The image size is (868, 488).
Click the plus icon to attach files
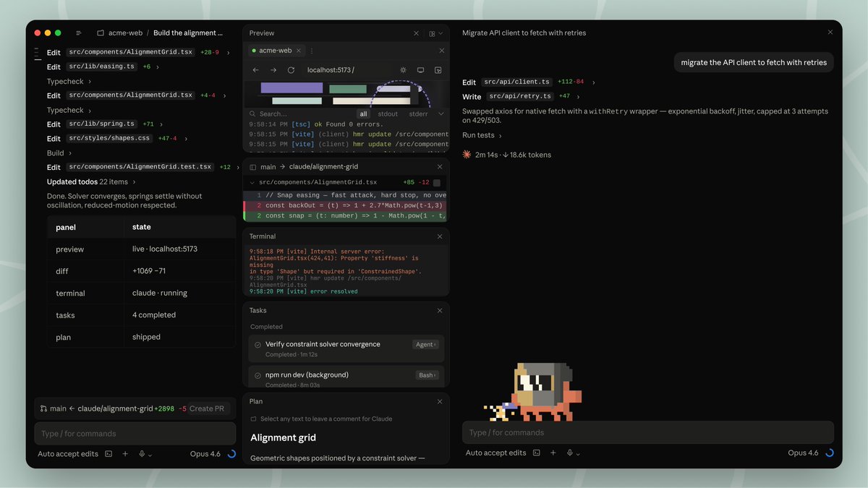[x=124, y=453]
